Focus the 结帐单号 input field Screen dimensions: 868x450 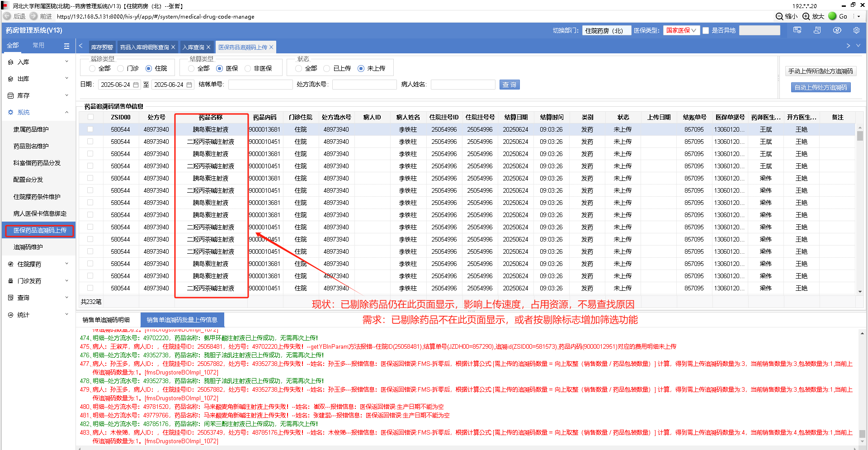point(260,85)
